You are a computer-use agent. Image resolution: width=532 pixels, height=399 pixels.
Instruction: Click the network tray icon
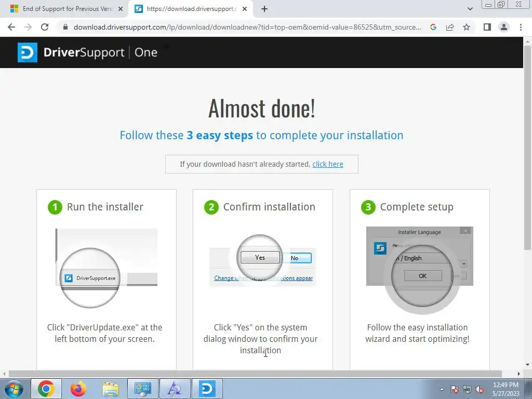[x=467, y=390]
